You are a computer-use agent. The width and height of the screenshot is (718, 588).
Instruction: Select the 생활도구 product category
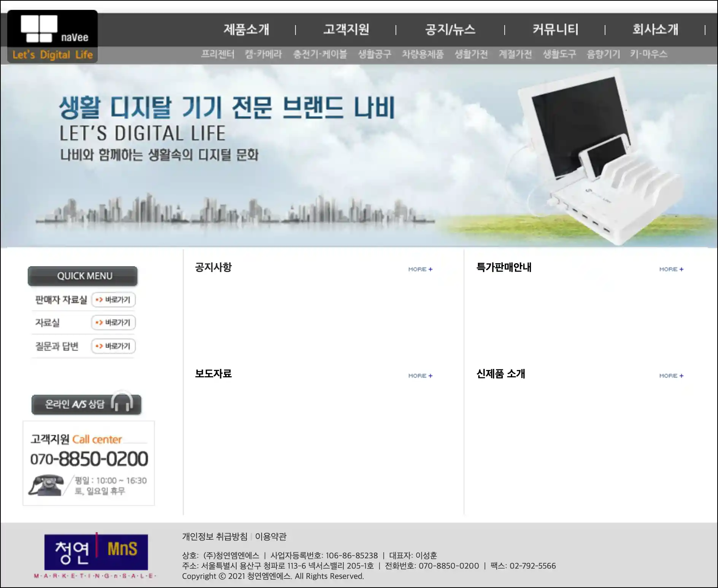point(559,54)
